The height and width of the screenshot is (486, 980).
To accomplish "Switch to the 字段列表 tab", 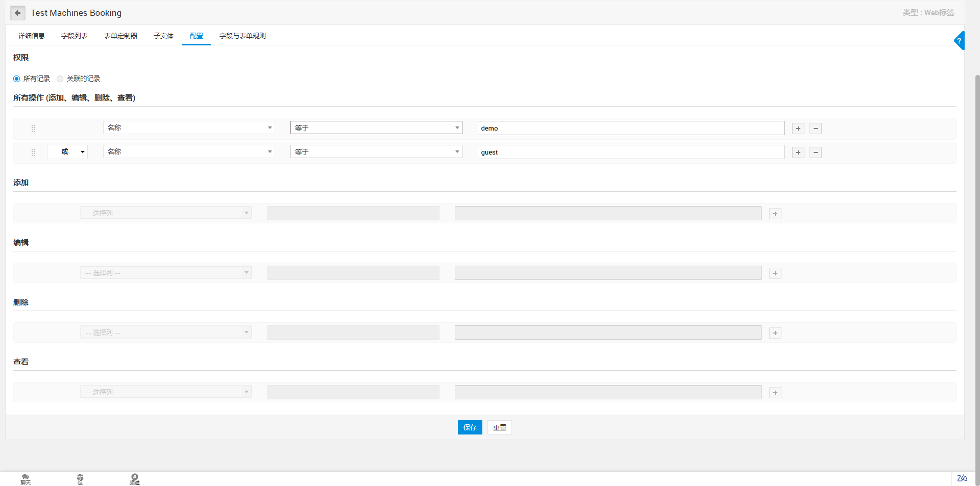I will coord(75,36).
